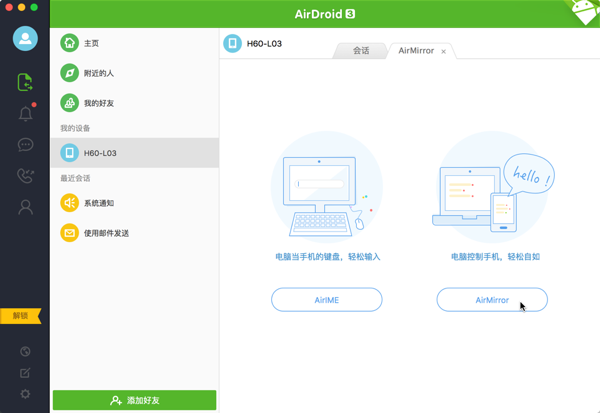This screenshot has height=413, width=600.
Task: Open the settings gear icon
Action: tap(25, 394)
